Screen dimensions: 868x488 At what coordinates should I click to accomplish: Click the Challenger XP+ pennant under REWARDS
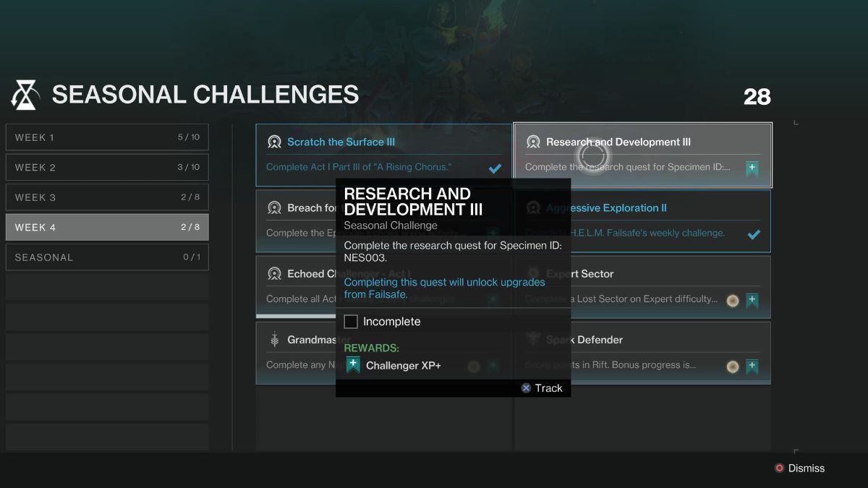(354, 365)
